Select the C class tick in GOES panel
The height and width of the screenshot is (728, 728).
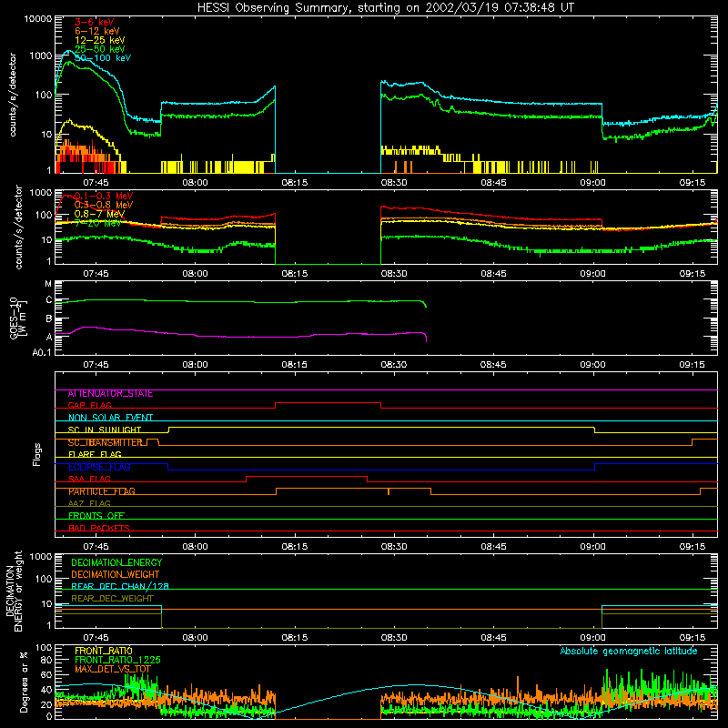pyautogui.click(x=49, y=300)
